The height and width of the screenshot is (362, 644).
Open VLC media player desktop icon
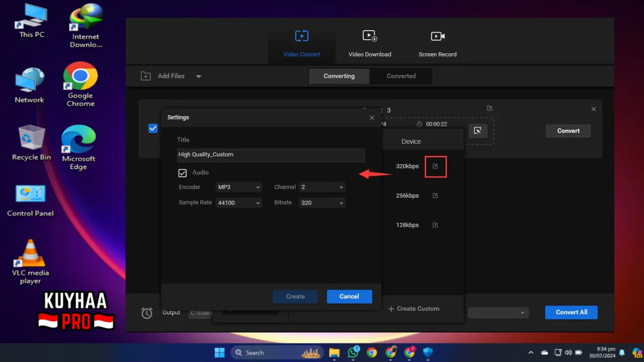pos(30,261)
